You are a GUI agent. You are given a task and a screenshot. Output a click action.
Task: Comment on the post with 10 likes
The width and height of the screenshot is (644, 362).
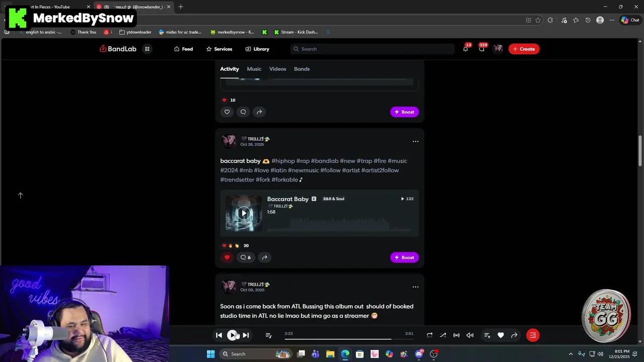243,112
